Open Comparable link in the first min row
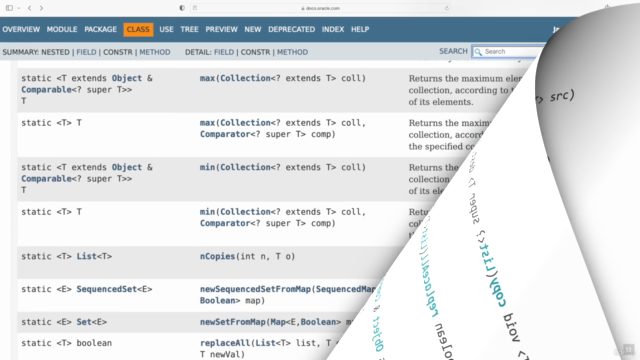This screenshot has height=360, width=640. 46,179
